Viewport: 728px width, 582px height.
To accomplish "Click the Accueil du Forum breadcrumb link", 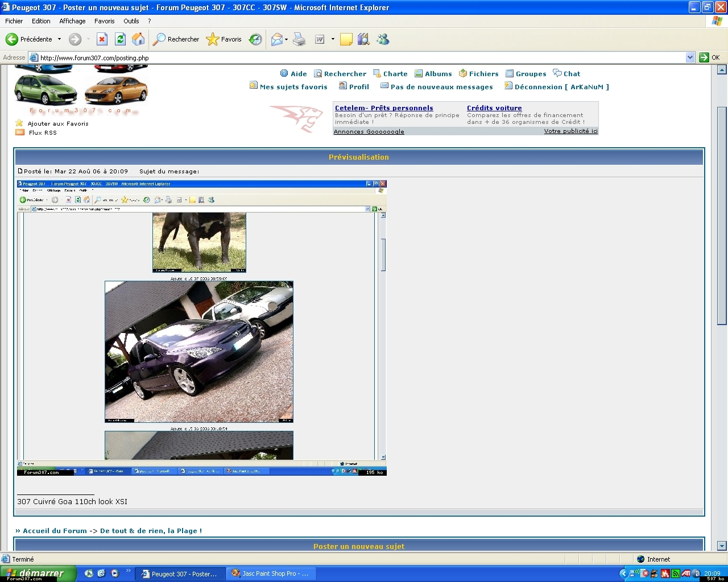I will coord(55,531).
